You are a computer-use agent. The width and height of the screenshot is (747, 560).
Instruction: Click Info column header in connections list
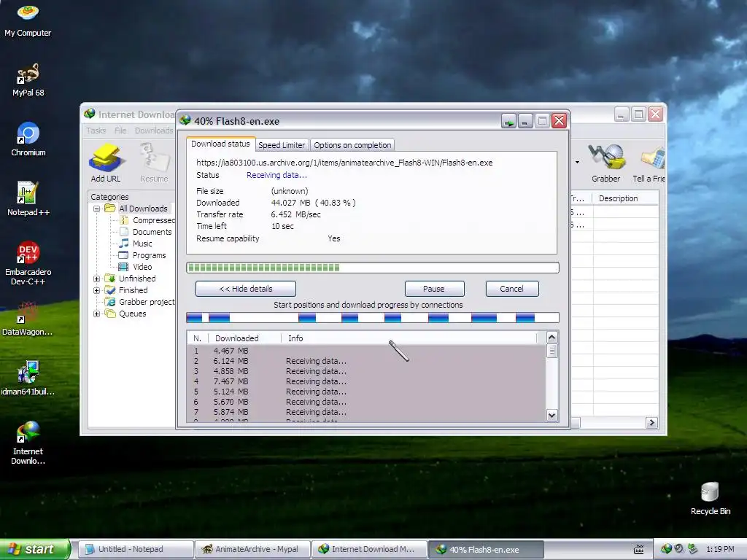click(409, 338)
